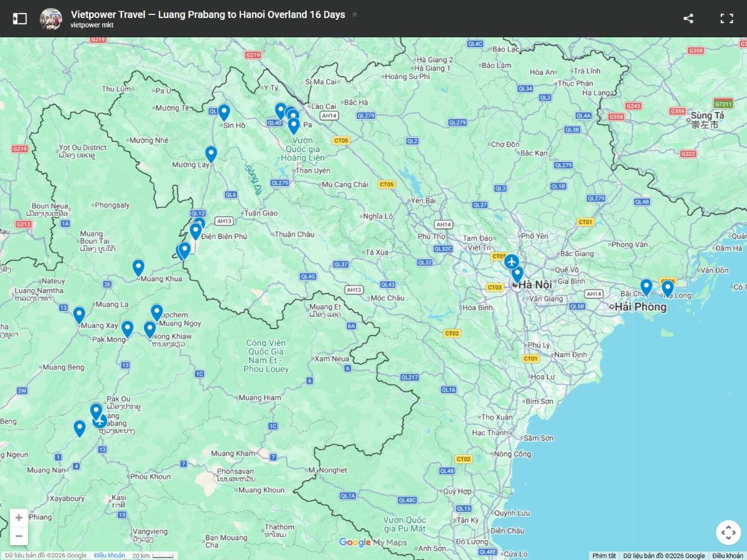This screenshot has height=560, width=747.
Task: View the map in fullscreen mode
Action: click(x=726, y=19)
